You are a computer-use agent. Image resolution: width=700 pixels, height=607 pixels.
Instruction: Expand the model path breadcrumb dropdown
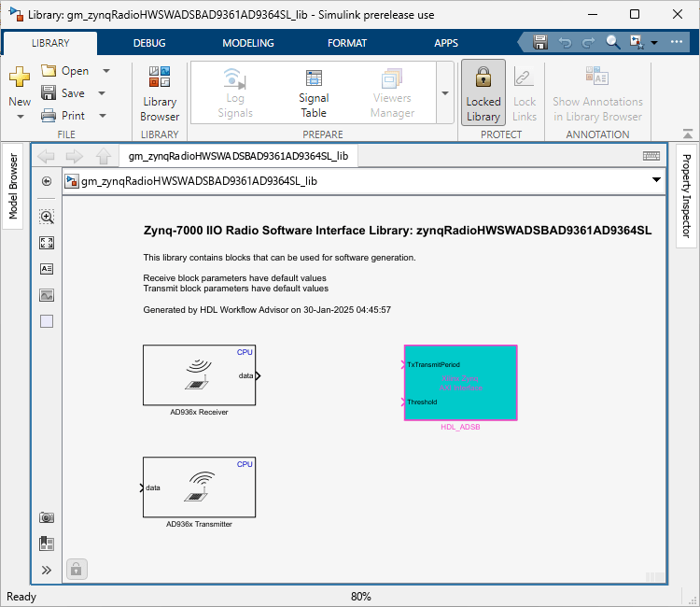(x=656, y=179)
